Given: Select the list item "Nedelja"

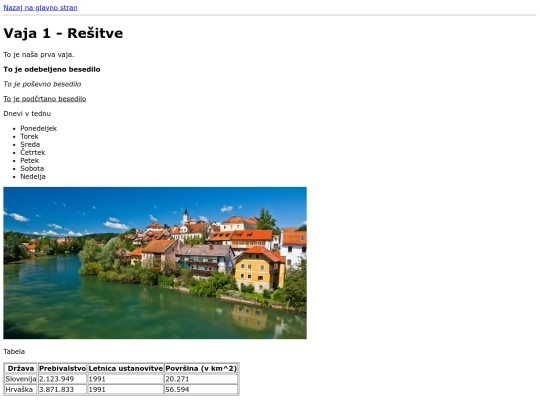Looking at the screenshot, I should [33, 176].
